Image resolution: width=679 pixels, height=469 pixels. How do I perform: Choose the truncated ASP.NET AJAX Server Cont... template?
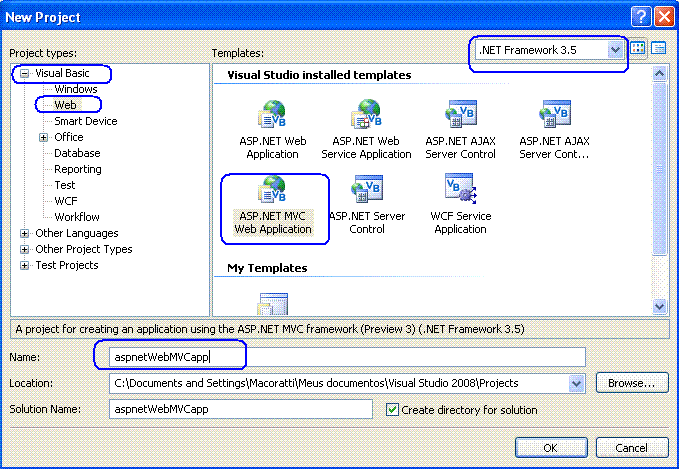pos(554,130)
